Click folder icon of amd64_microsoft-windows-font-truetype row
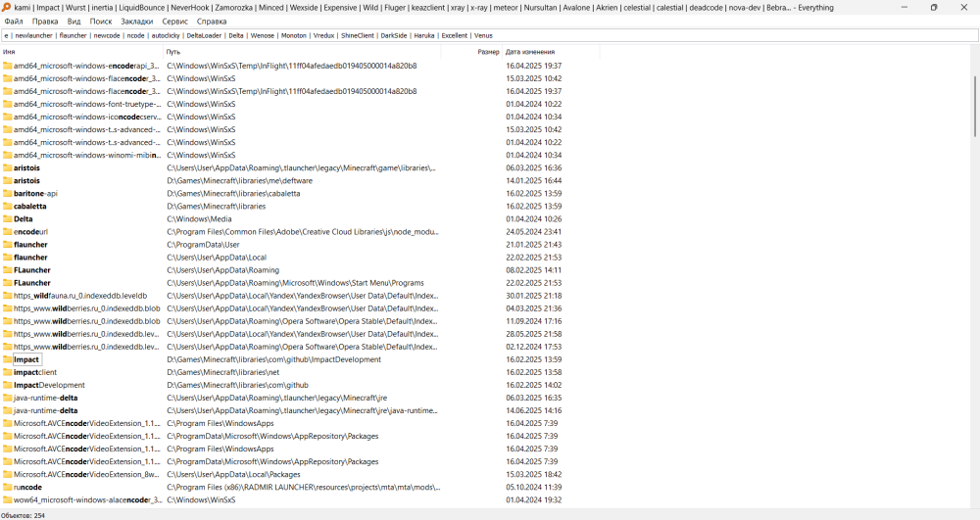The height and width of the screenshot is (520, 980). [8, 104]
